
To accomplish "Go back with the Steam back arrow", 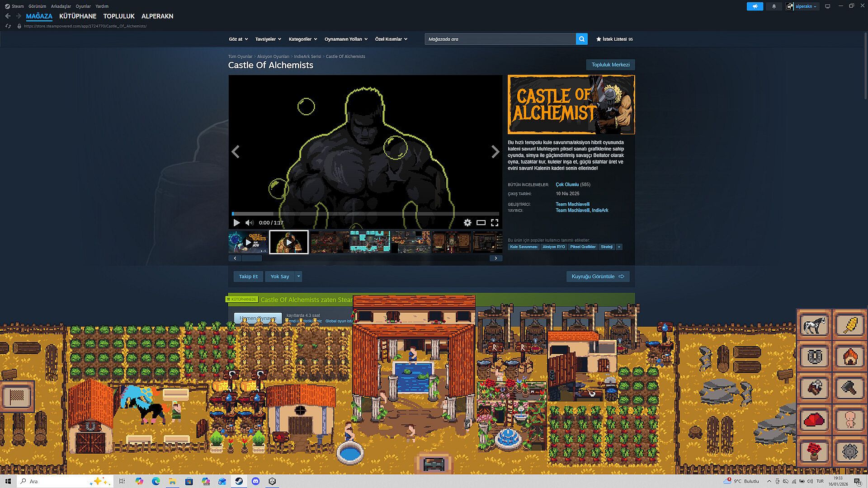I will [x=8, y=16].
